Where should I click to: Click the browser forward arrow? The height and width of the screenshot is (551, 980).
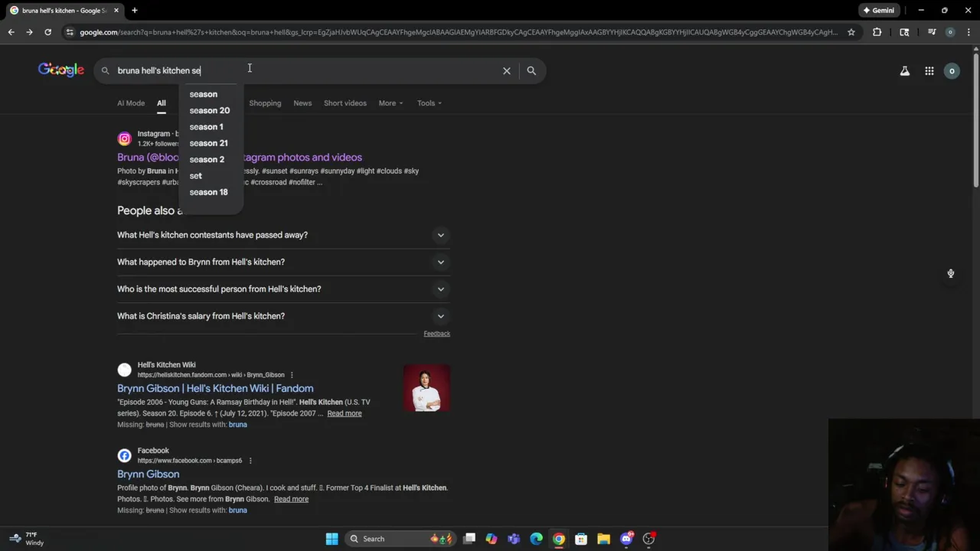click(x=29, y=32)
